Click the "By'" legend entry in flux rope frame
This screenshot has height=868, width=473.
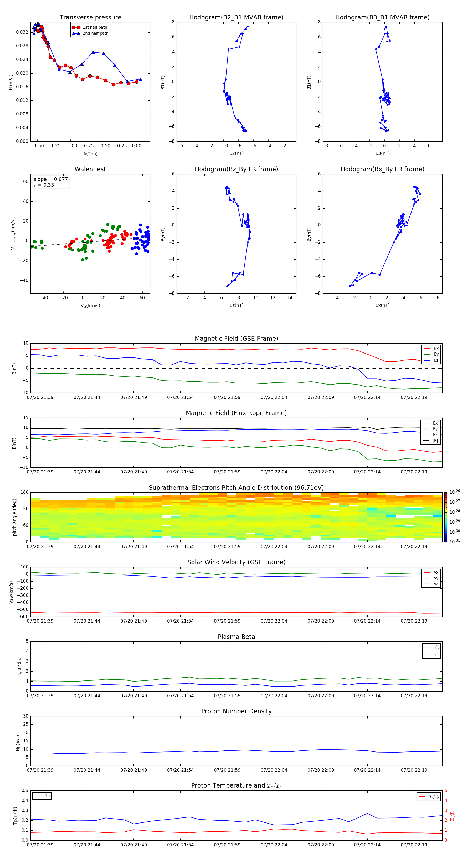(431, 429)
